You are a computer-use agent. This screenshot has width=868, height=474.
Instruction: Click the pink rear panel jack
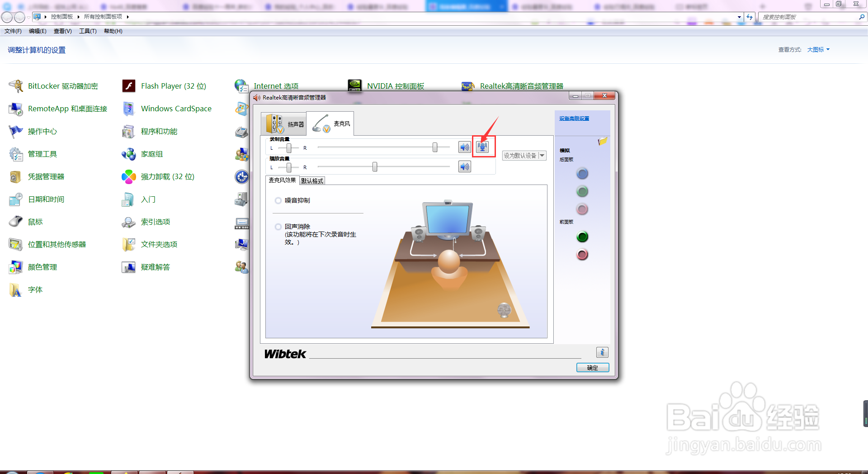coord(582,209)
